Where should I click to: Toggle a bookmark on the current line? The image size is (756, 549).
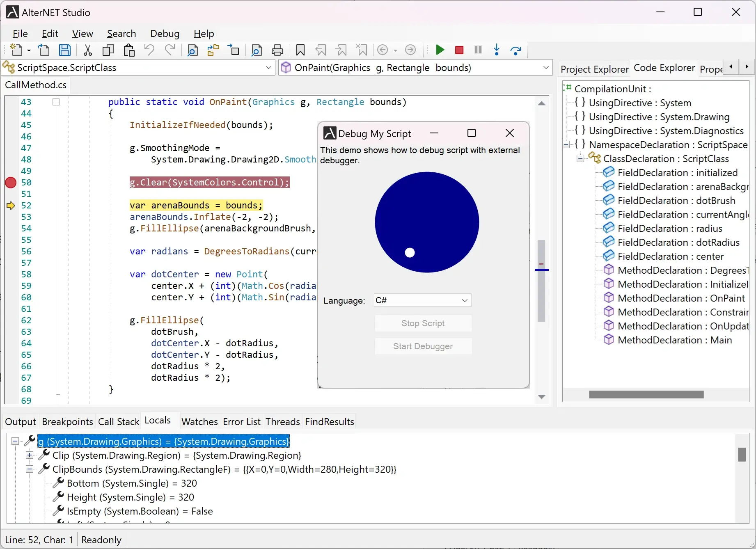tap(300, 50)
